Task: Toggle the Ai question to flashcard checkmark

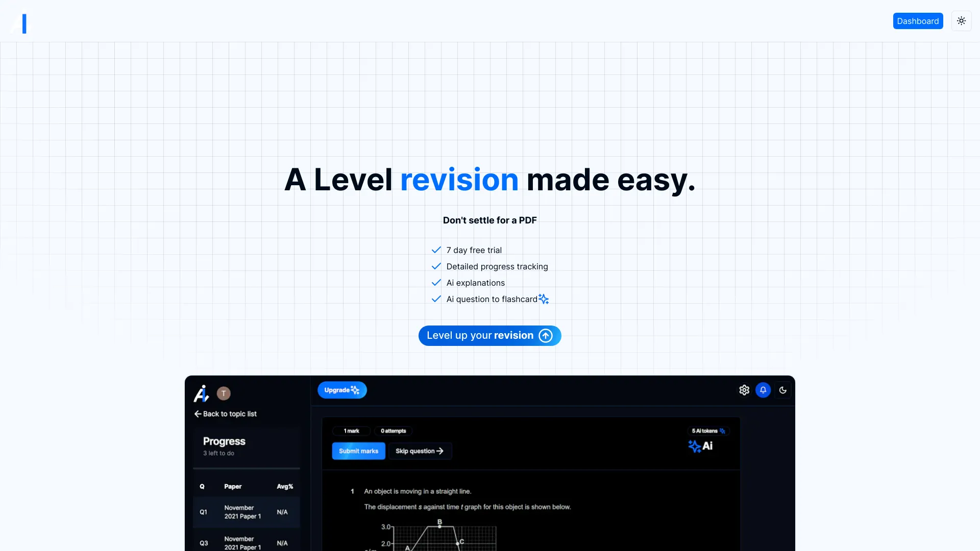Action: pyautogui.click(x=437, y=298)
